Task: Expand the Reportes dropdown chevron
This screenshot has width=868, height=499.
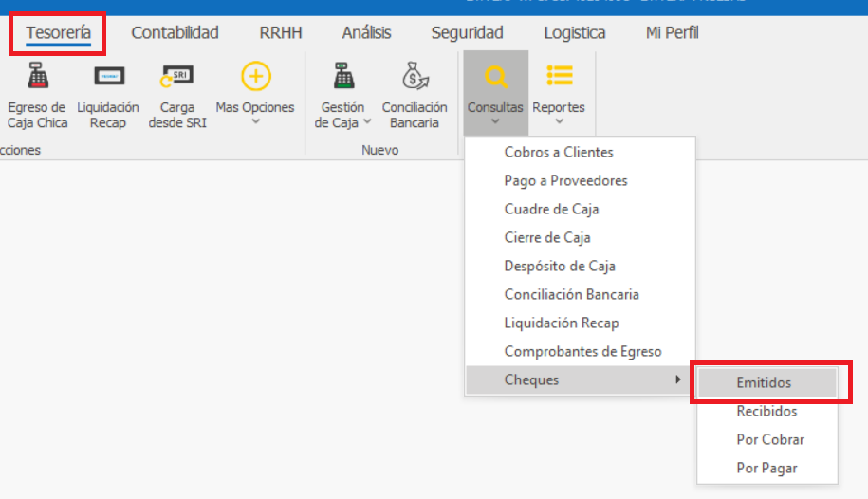Action: click(x=559, y=121)
